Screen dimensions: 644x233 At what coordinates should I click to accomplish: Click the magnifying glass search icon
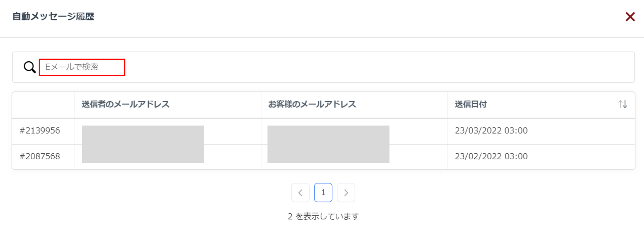click(x=30, y=67)
